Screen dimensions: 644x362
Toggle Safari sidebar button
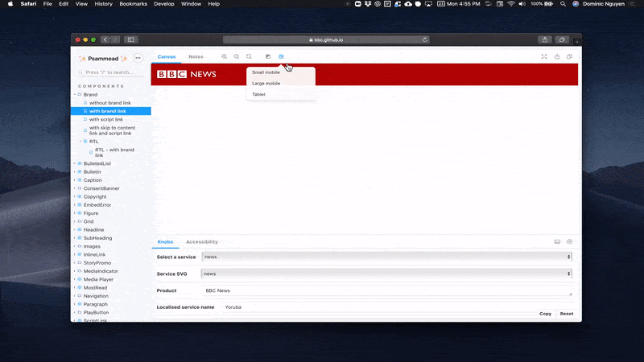[131, 39]
